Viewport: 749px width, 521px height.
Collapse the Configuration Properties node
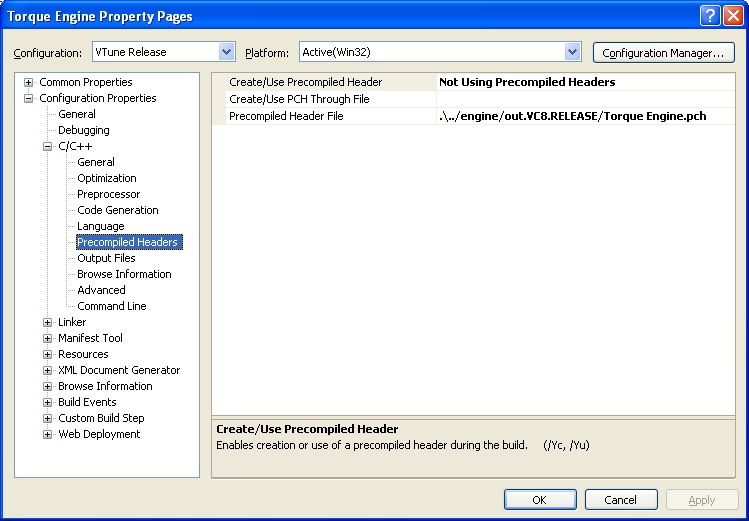coord(29,98)
